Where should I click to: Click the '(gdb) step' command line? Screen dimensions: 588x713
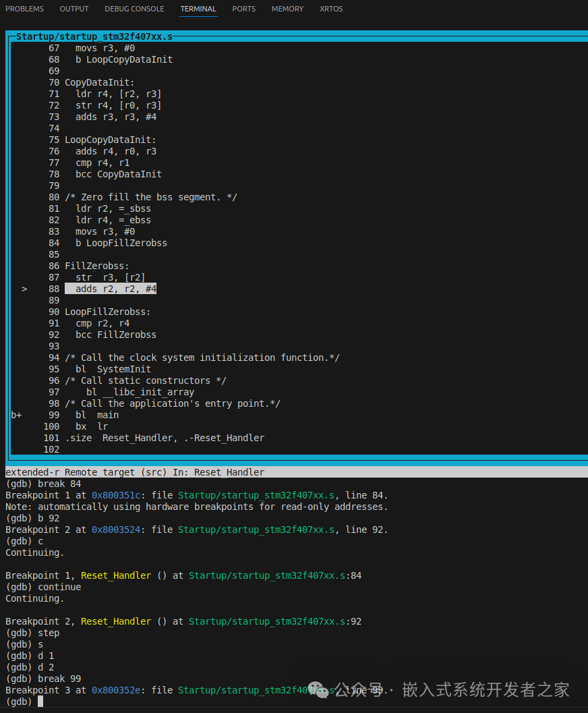[x=32, y=633]
